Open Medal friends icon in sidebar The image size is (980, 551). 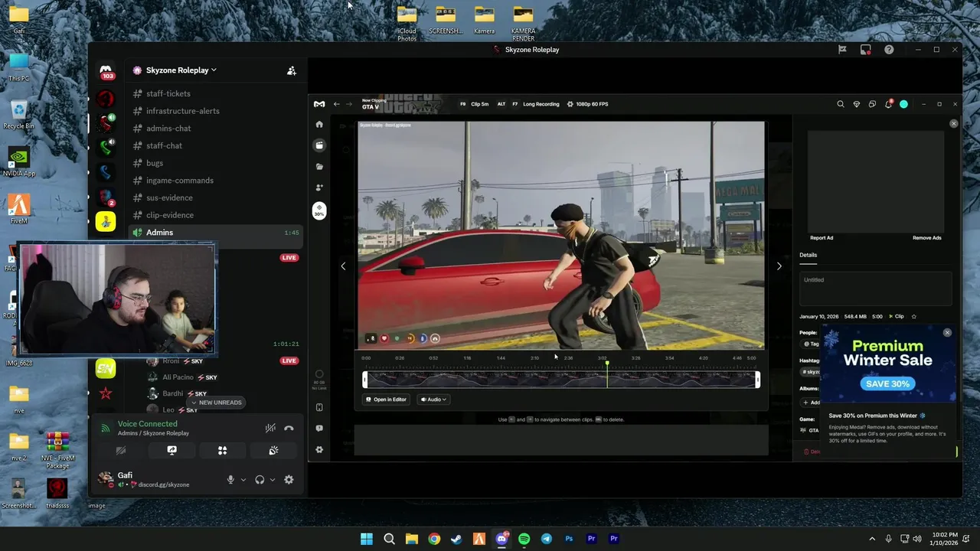(319, 187)
